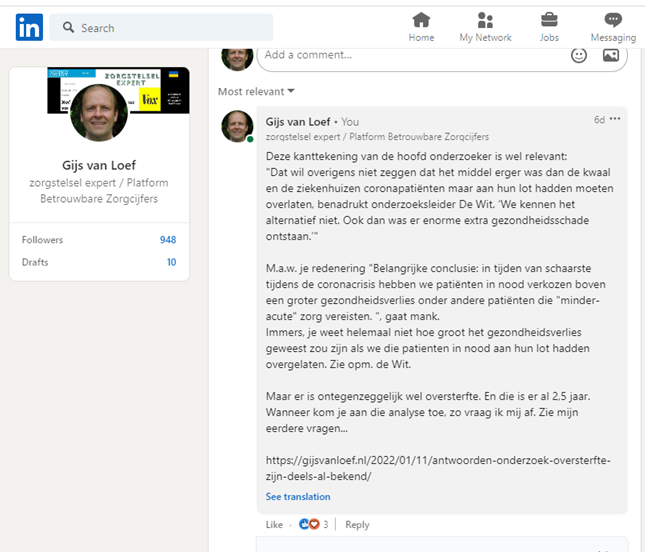Screen dimensions: 645x552
Task: Type in the Search field
Action: pos(170,28)
